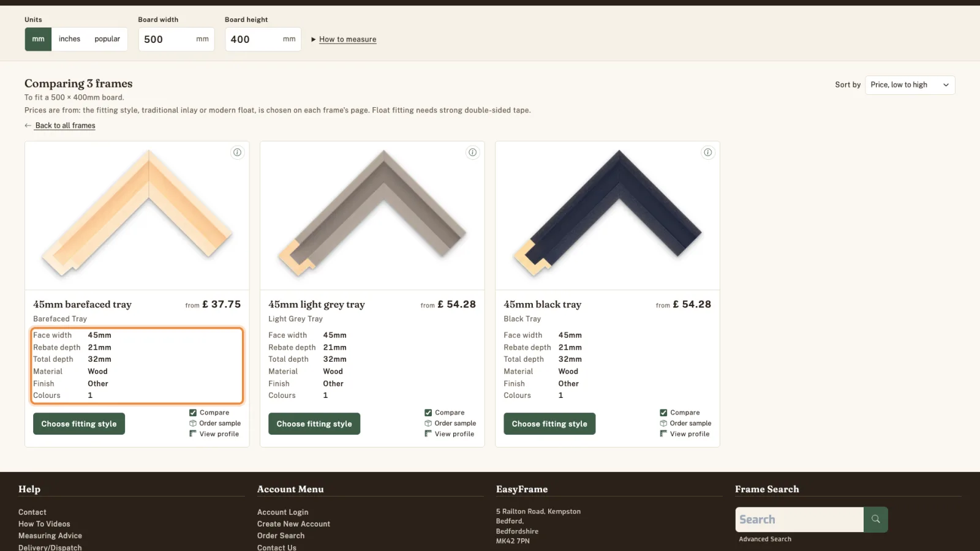Image resolution: width=980 pixels, height=551 pixels.
Task: Click Order sample box icon for barefaced tray
Action: [193, 423]
